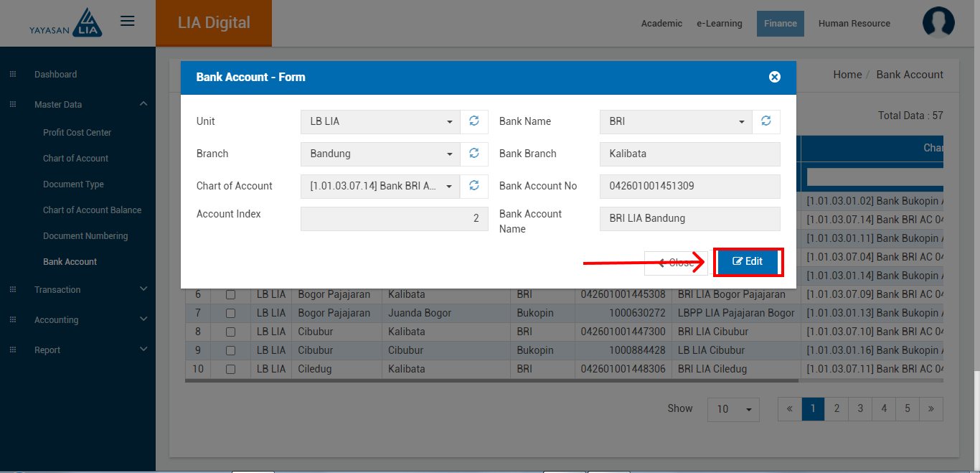Check the row 10 Ciledug checkbox
The image size is (980, 473).
231,369
